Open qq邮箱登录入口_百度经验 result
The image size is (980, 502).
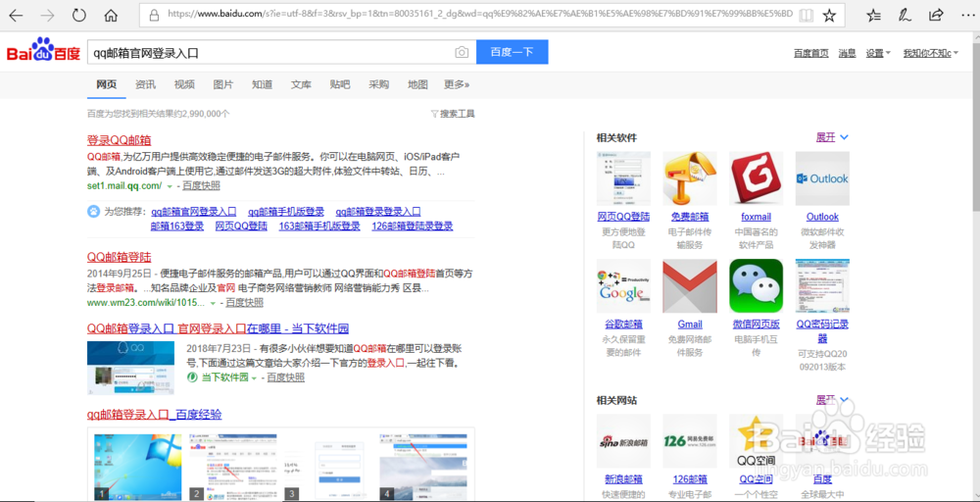coord(155,415)
